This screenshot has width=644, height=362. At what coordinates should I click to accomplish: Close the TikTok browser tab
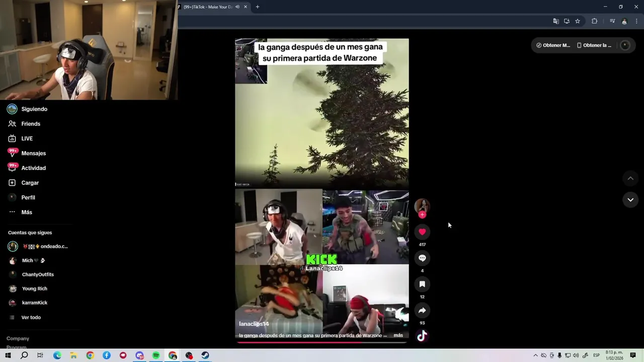tap(246, 7)
